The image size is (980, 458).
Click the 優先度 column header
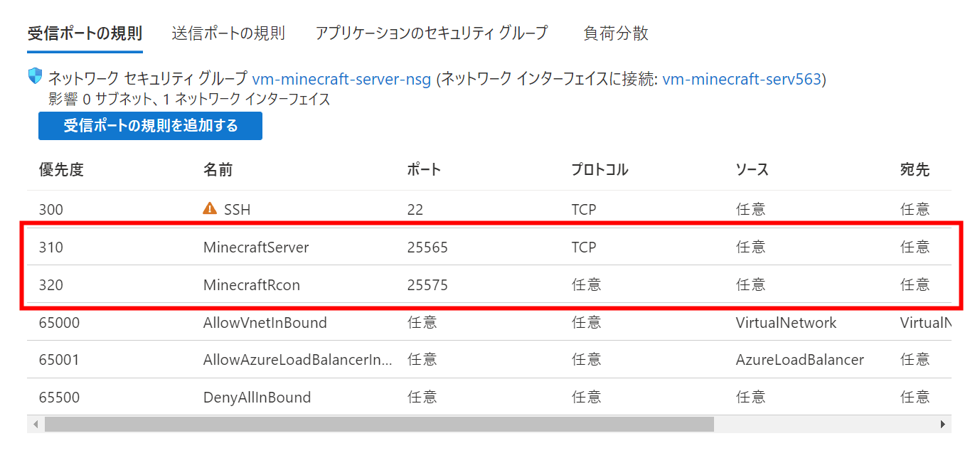tap(61, 170)
